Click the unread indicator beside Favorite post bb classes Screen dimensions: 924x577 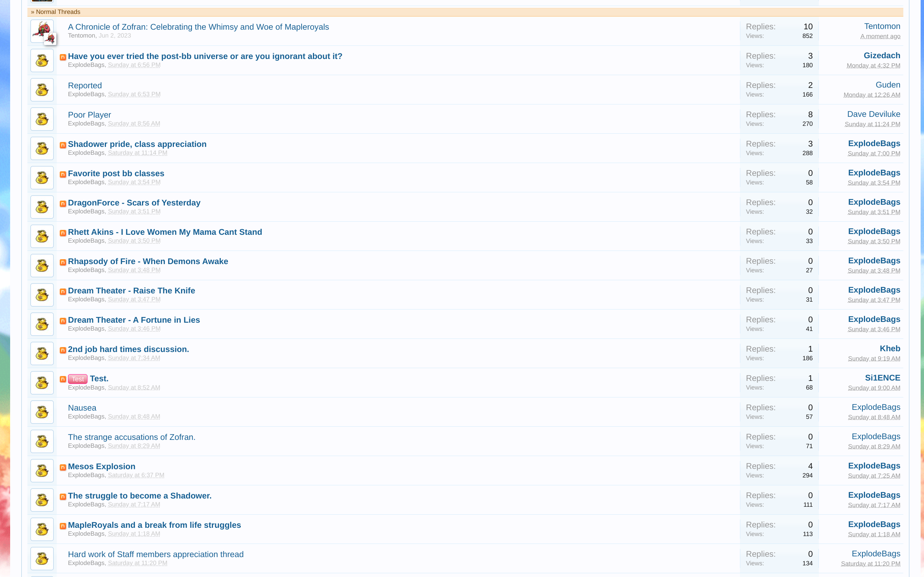click(x=63, y=174)
